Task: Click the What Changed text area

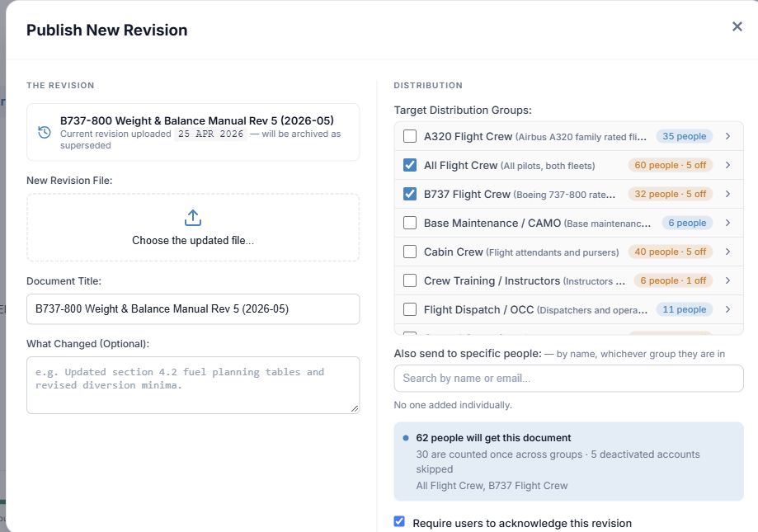Action: coord(193,385)
